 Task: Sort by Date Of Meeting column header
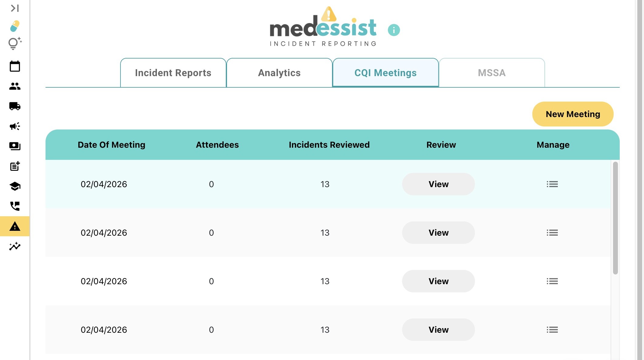pos(111,145)
